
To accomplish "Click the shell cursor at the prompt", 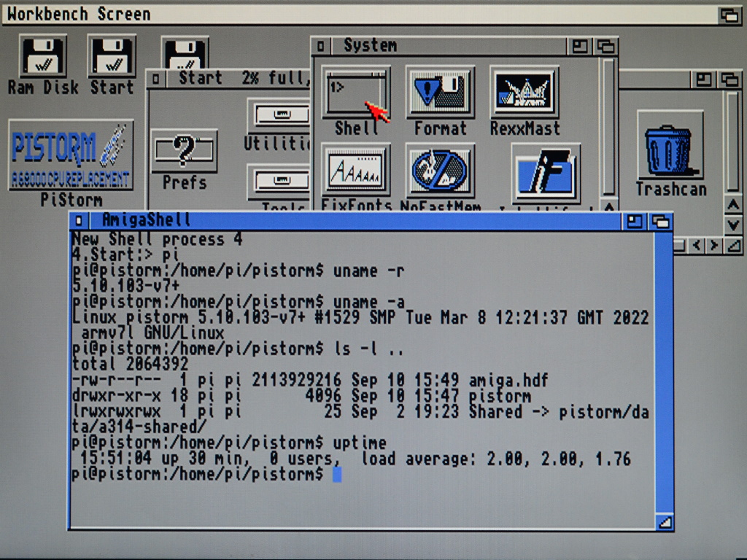I will (337, 475).
